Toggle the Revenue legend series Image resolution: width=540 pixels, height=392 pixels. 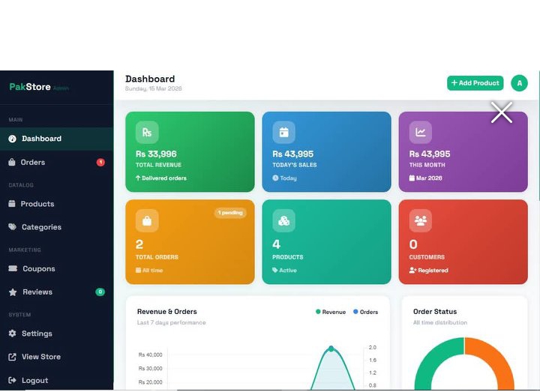point(331,312)
